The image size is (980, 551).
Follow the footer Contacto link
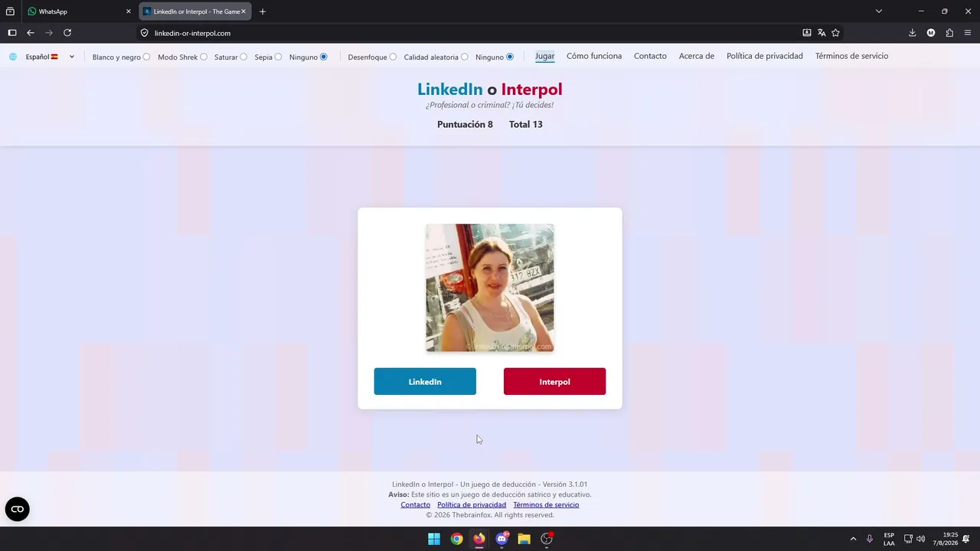[416, 505]
